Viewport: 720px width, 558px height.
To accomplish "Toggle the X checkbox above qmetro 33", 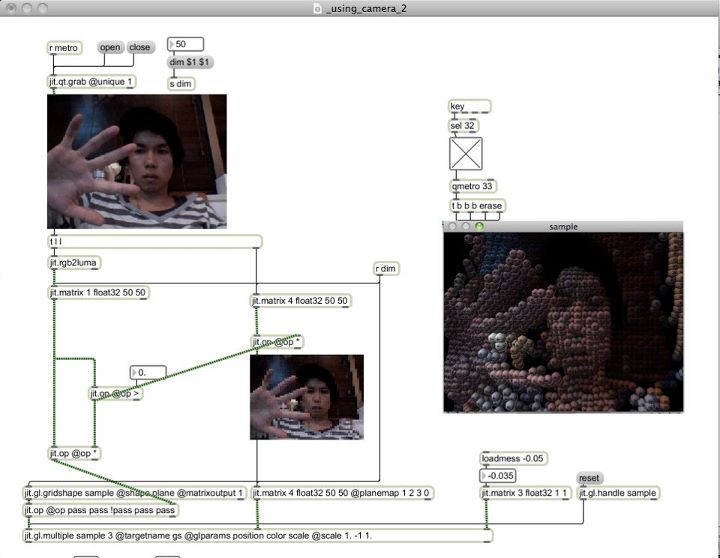I will point(466,155).
